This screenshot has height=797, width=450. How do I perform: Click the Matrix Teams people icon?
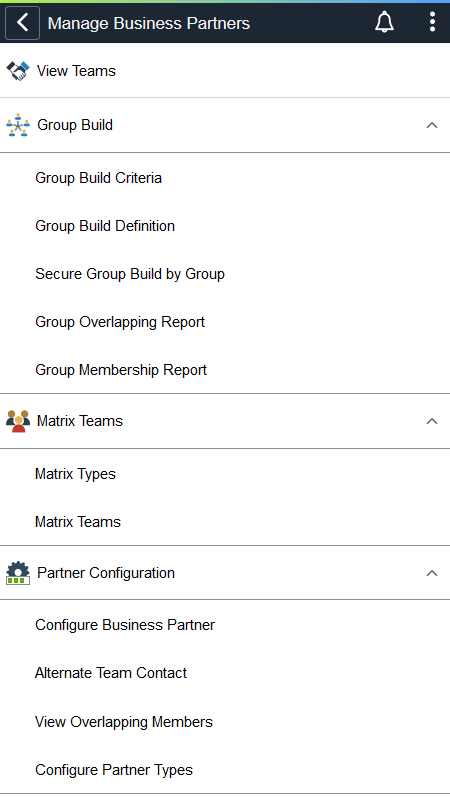18,421
